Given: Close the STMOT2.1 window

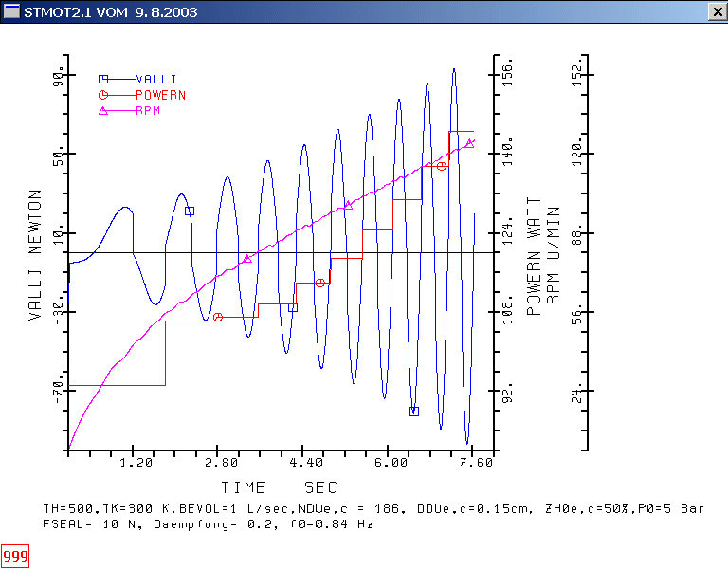Looking at the screenshot, I should point(716,10).
